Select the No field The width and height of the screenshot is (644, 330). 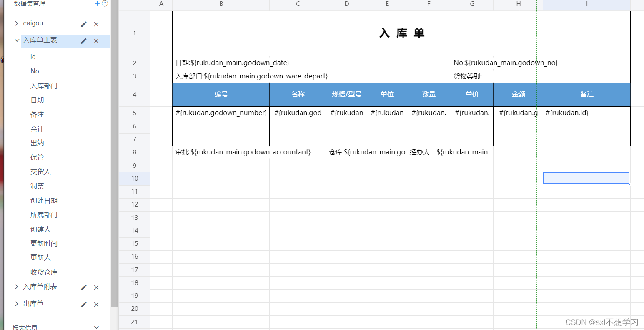(x=35, y=71)
